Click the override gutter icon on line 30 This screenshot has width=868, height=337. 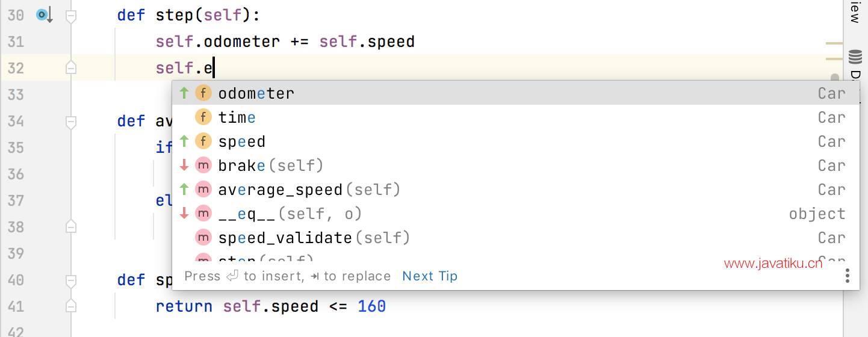45,15
